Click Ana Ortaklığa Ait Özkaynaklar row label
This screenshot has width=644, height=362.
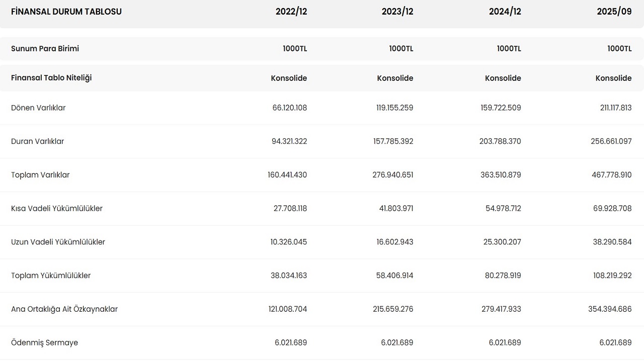64,309
